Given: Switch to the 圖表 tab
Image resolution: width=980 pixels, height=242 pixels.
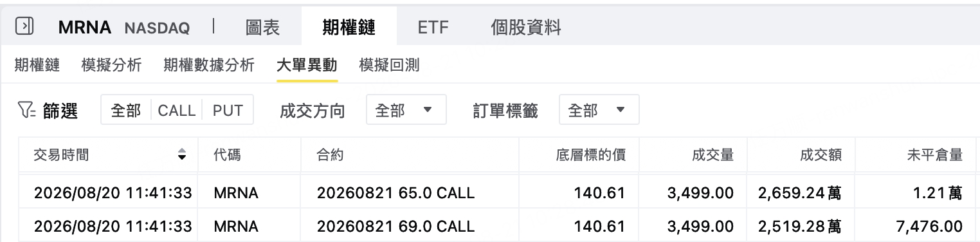Looking at the screenshot, I should [x=262, y=27].
